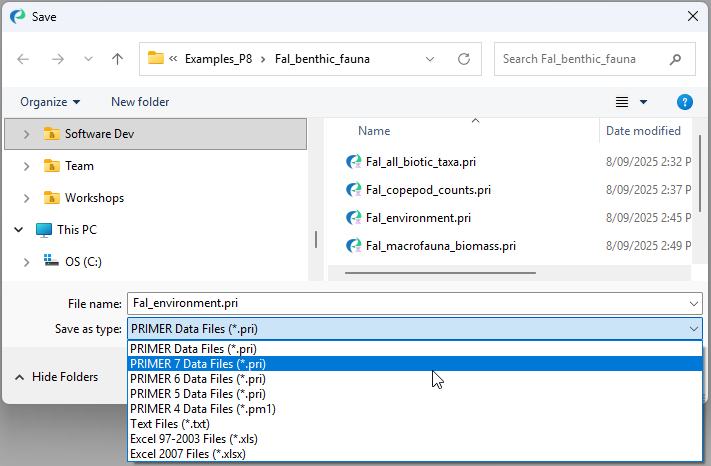Screen dimensions: 711x466
Task: Select the Fal_macrofauna_biomass.pri file
Action: (440, 245)
